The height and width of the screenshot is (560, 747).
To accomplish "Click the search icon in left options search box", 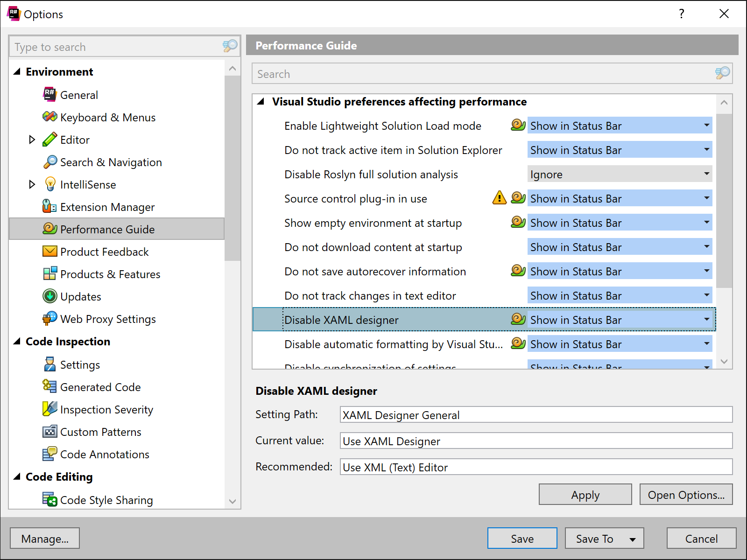I will pos(230,46).
